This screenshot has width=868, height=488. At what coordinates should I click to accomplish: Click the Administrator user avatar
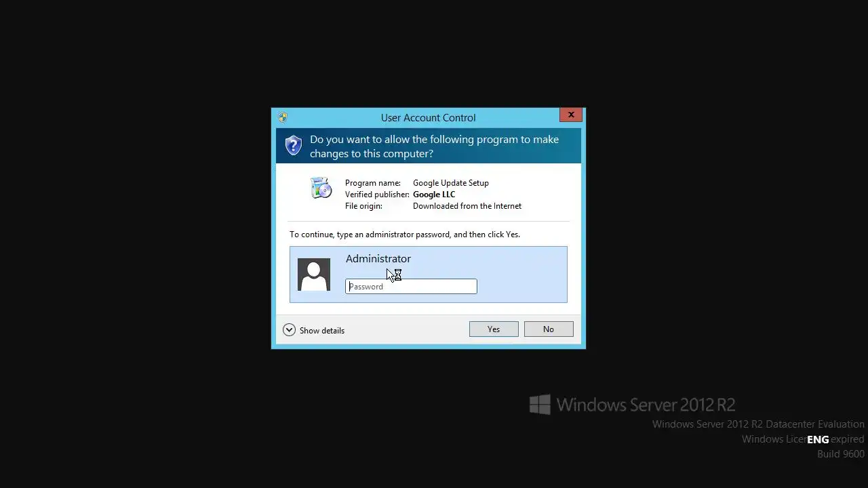(x=314, y=274)
